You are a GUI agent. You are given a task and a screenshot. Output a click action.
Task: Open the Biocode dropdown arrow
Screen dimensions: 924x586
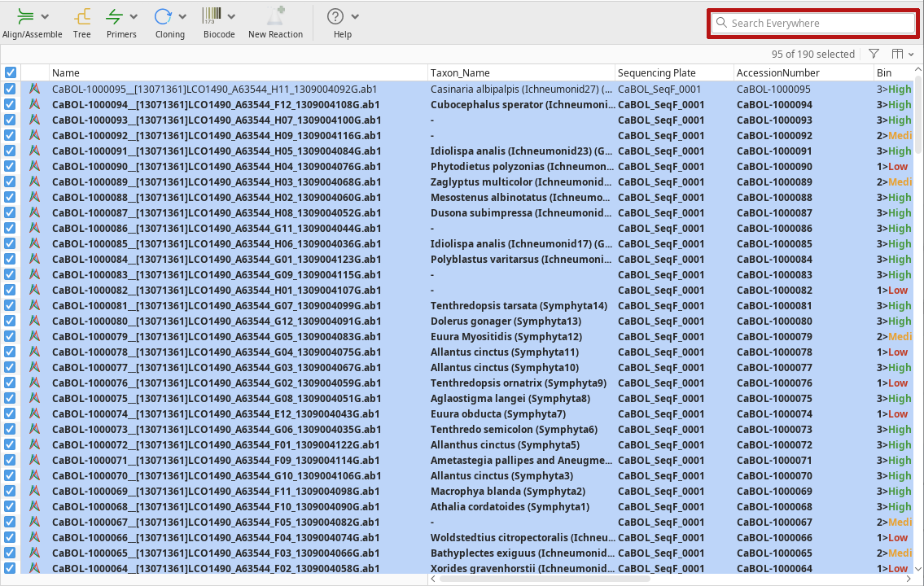pyautogui.click(x=232, y=17)
